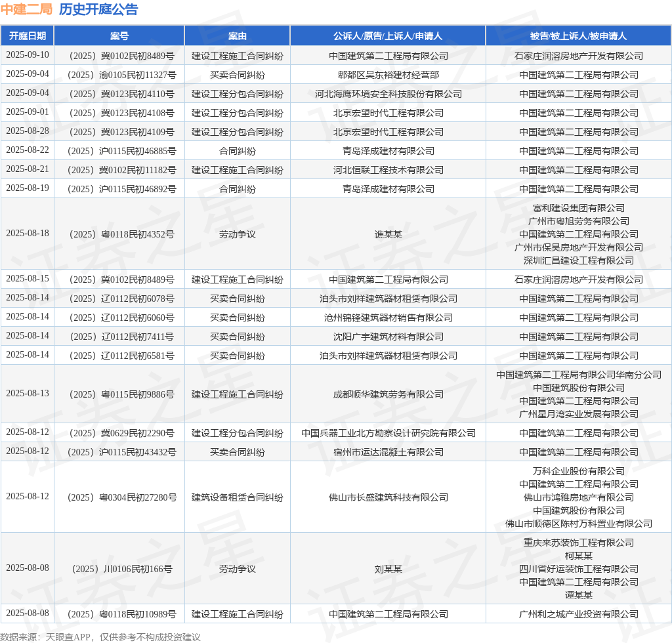
Task: Select case number 辽0112民初6060号
Action: [x=121, y=318]
